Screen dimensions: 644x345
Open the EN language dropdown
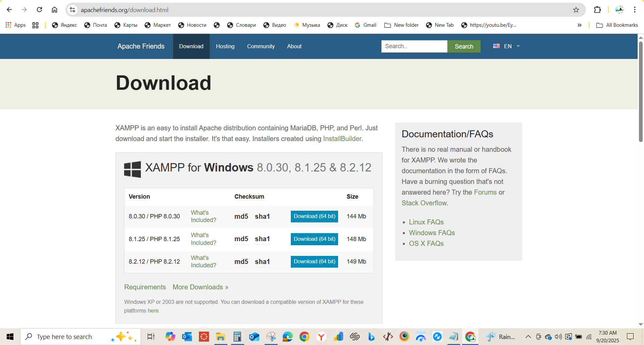coord(507,46)
